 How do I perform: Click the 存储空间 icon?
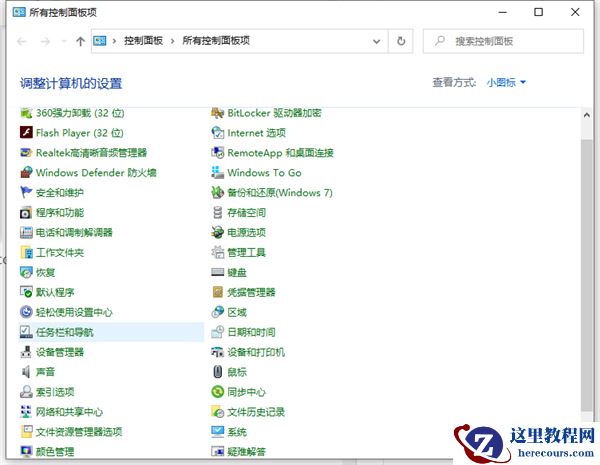pos(217,212)
